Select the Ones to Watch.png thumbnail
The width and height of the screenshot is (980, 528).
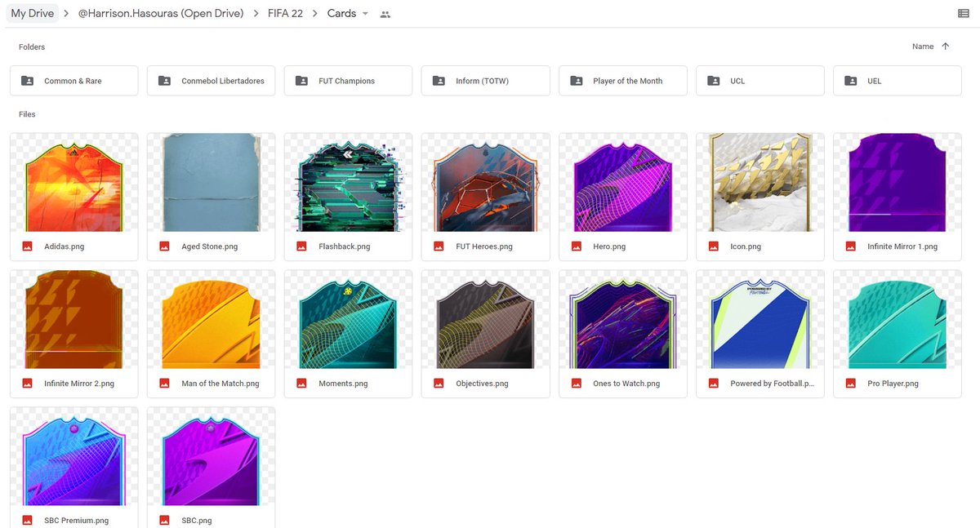623,319
